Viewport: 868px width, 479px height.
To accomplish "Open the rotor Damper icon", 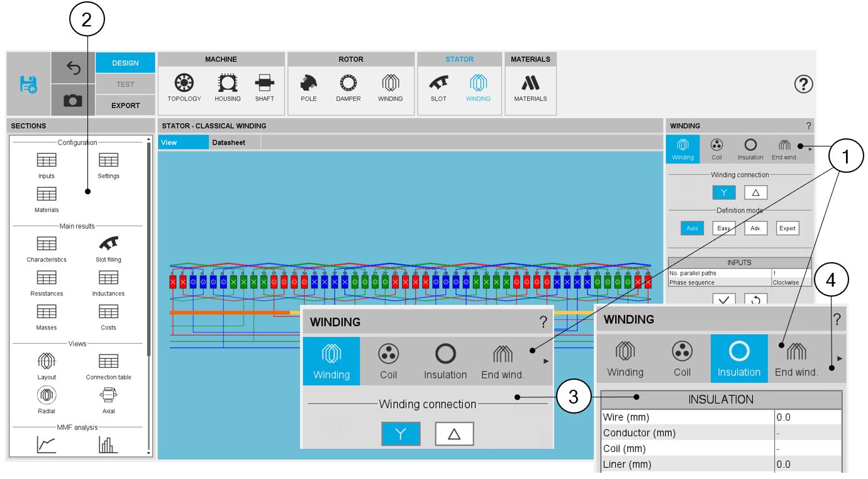I will [348, 87].
